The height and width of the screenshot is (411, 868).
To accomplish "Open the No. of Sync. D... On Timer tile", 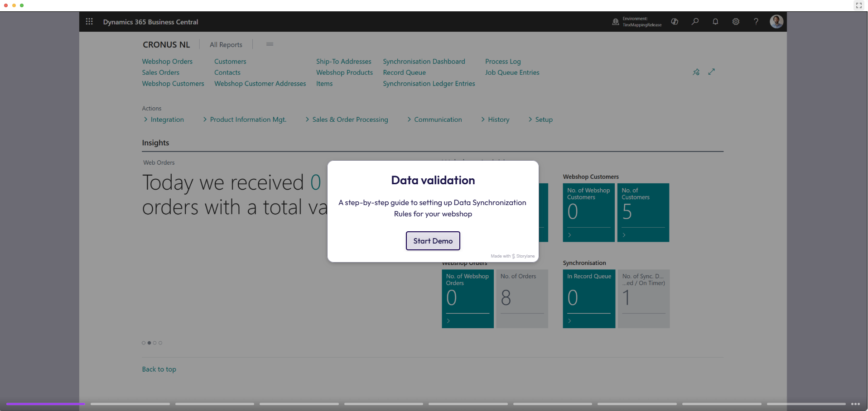I will (644, 299).
